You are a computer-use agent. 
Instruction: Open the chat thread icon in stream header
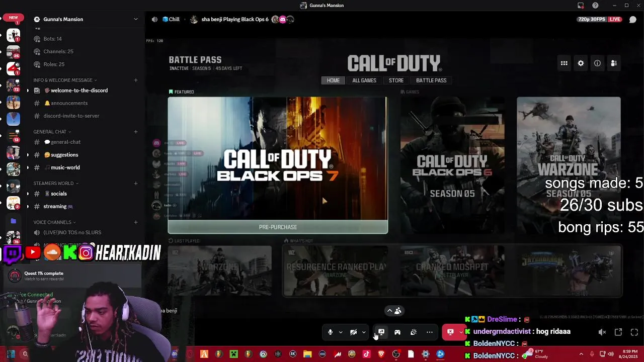633,19
